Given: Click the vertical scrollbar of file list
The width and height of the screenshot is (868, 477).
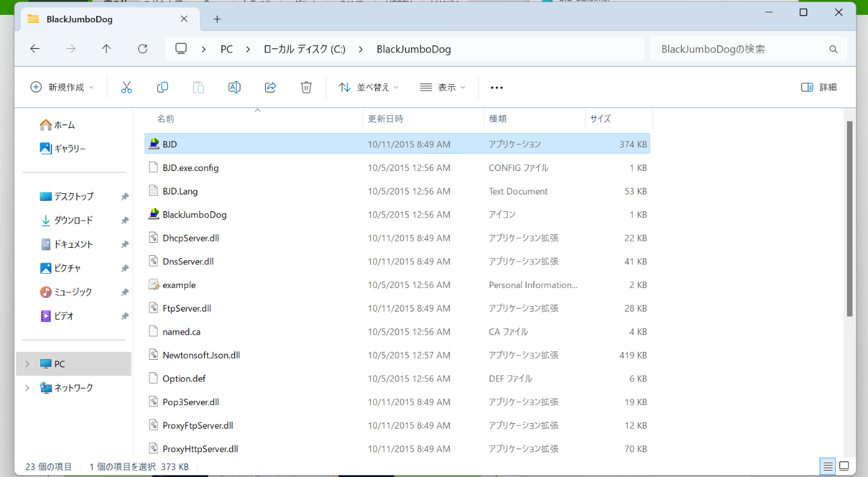Looking at the screenshot, I should coord(850,219).
